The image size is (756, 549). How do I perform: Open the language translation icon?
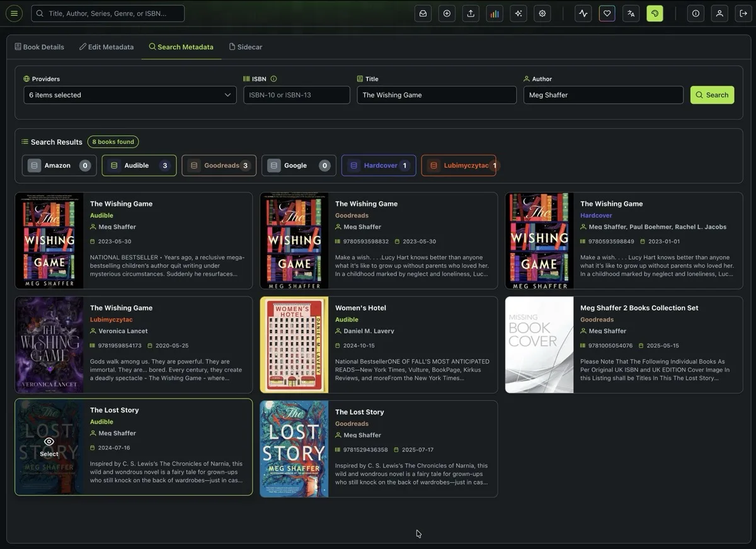[x=631, y=13]
